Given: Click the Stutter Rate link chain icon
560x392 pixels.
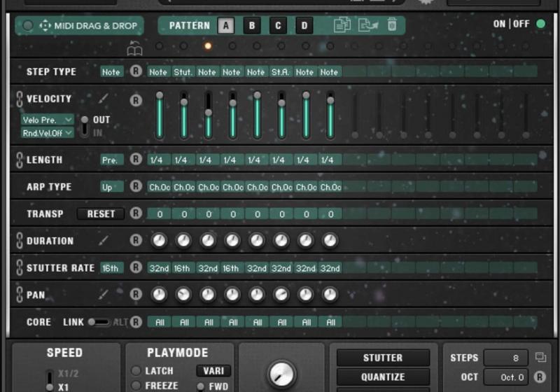Looking at the screenshot, I should point(20,267).
